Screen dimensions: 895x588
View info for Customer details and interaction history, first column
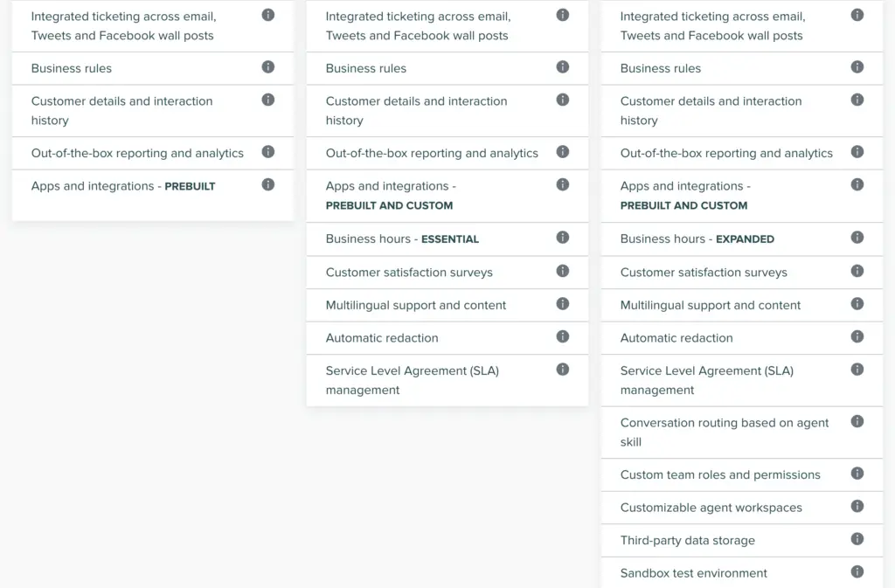click(268, 100)
